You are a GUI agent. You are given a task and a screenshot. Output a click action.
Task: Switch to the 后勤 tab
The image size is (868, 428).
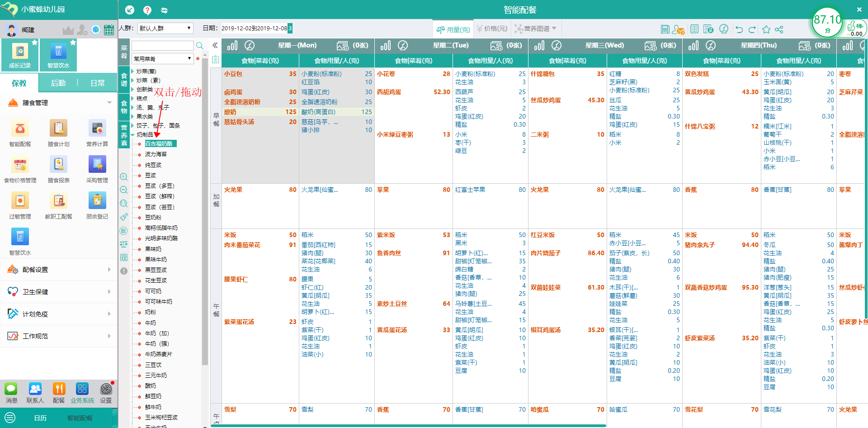point(58,83)
